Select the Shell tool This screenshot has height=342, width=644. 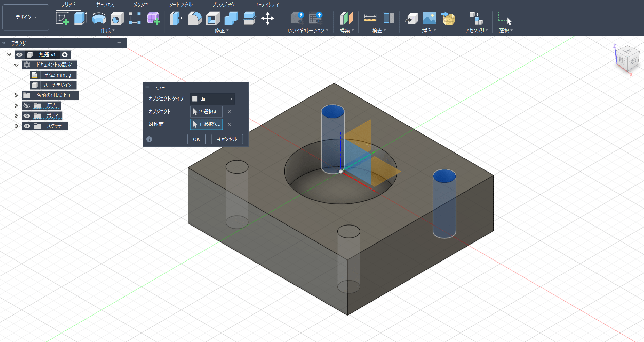pos(213,18)
